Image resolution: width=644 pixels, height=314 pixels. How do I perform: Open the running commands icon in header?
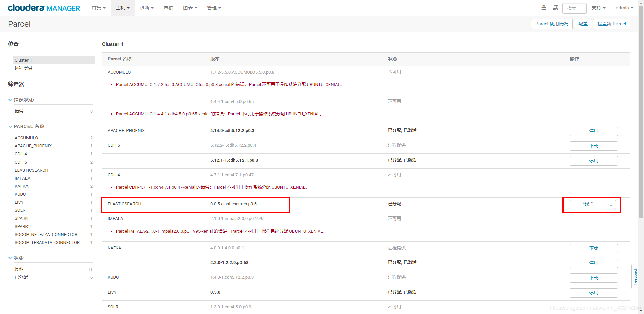(555, 8)
